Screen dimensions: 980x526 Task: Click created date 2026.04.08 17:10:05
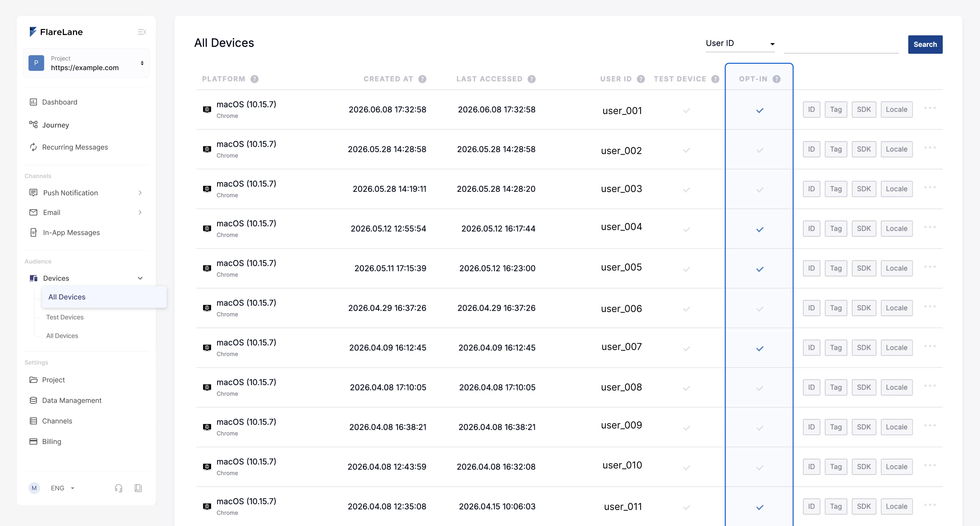(x=388, y=387)
